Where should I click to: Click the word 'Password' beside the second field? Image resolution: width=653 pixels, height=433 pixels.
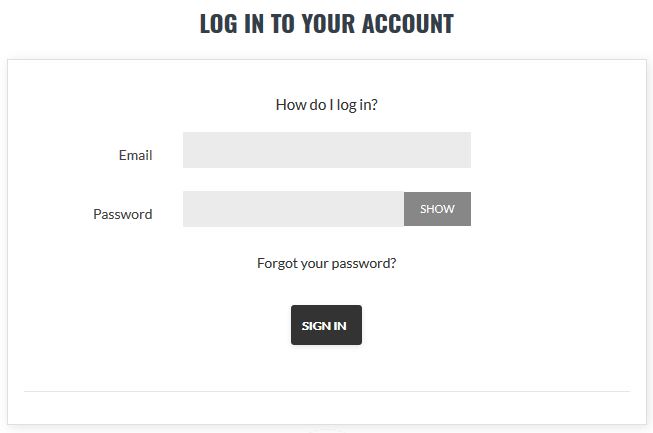pyautogui.click(x=122, y=214)
